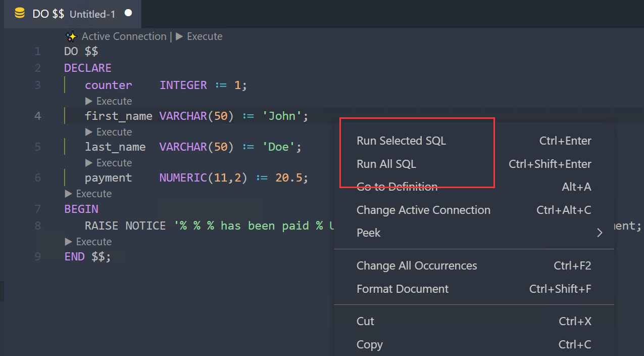Click the Active Connection code lens

click(124, 36)
